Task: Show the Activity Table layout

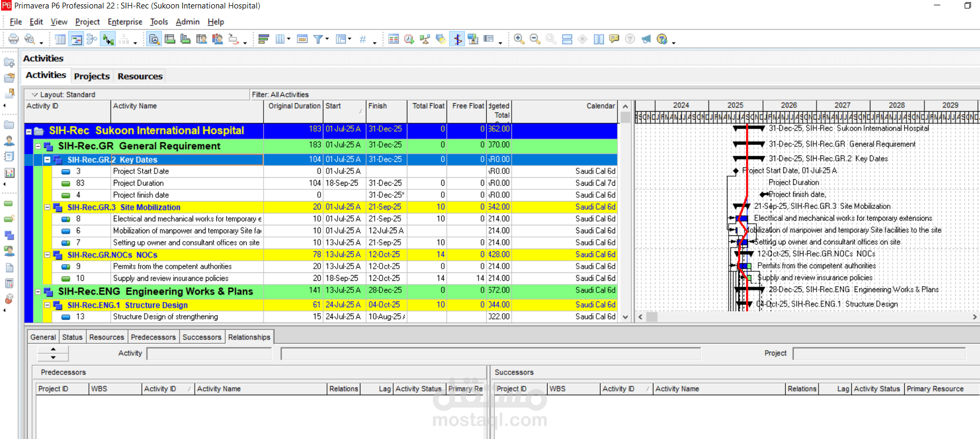Action: (x=60, y=39)
